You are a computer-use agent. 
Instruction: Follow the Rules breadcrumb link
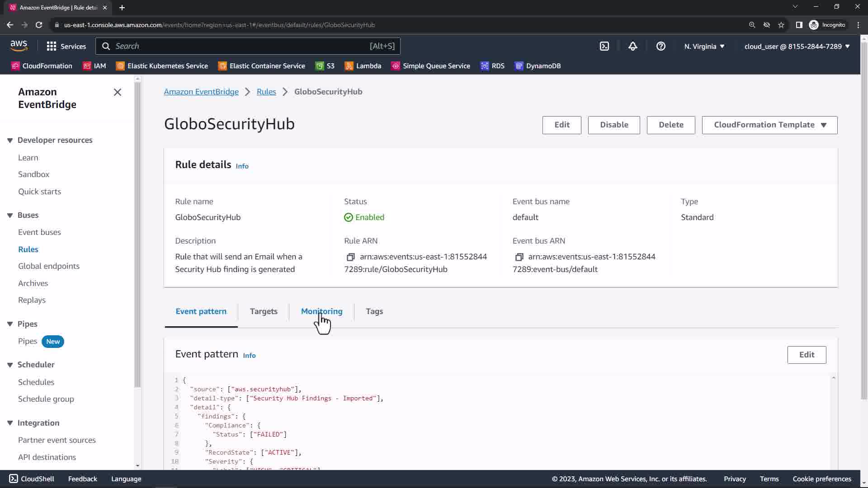(266, 92)
